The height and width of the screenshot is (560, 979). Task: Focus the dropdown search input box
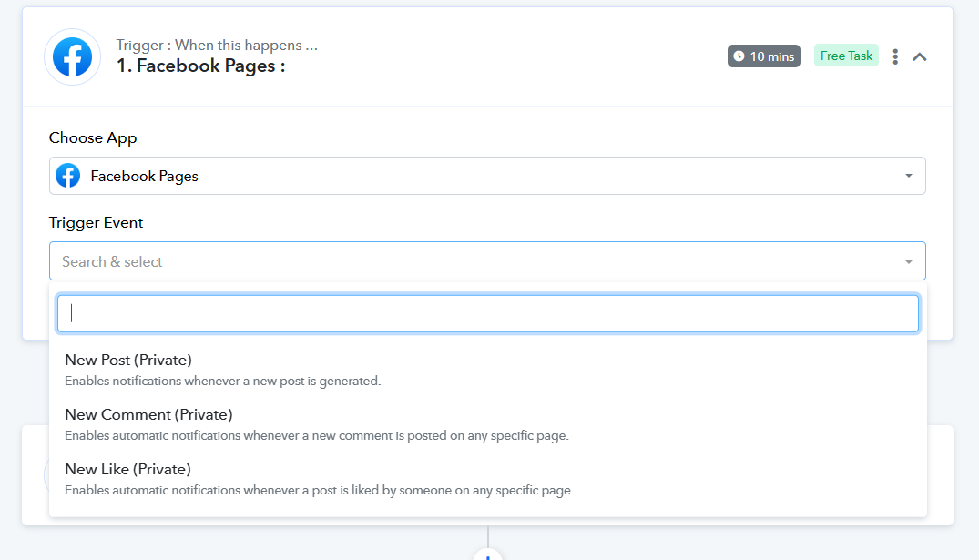[x=487, y=313]
